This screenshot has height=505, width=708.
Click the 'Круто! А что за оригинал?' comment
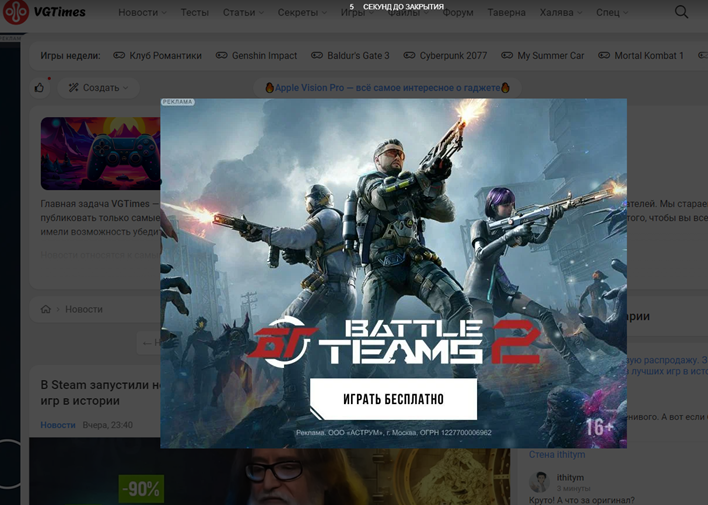coord(582,500)
